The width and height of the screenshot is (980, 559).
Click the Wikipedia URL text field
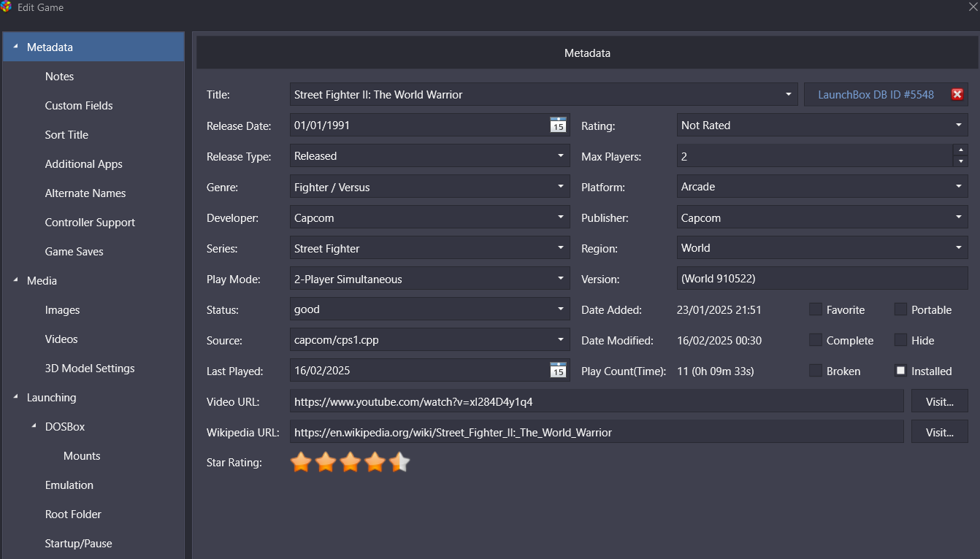click(x=597, y=432)
